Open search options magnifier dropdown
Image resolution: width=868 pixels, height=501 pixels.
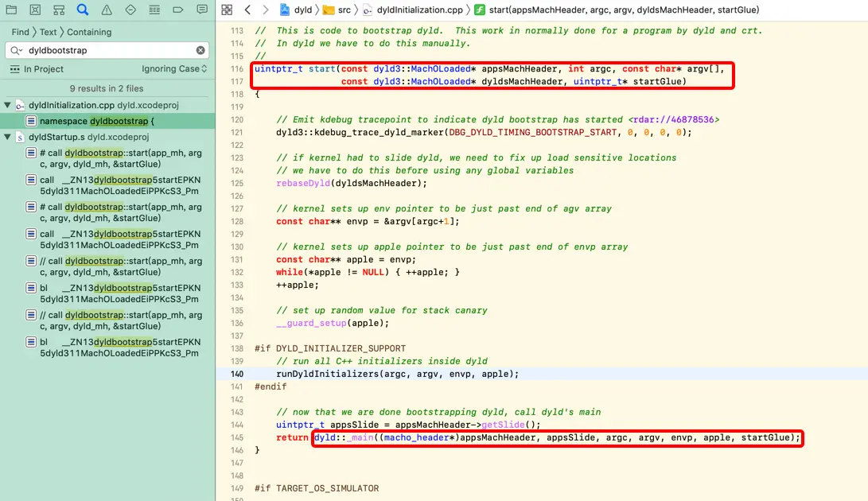16,50
